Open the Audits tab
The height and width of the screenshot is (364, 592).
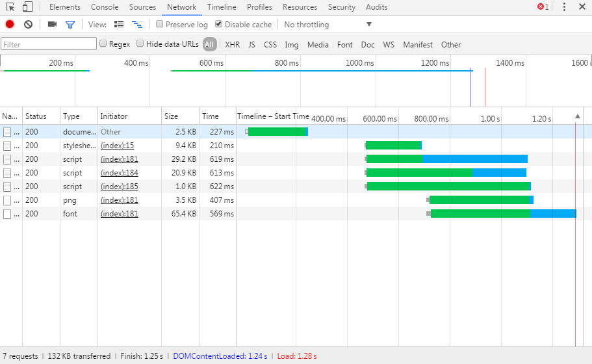[x=376, y=6]
